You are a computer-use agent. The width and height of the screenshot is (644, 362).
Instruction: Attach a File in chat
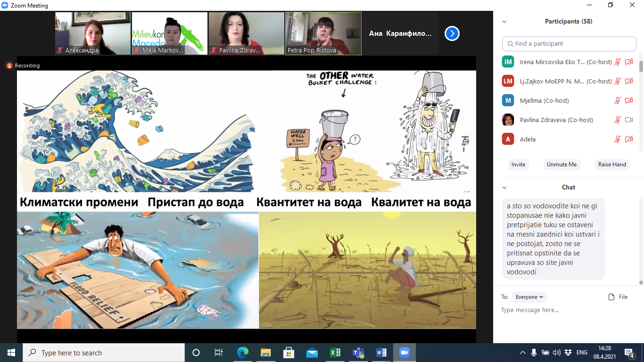coord(618,297)
